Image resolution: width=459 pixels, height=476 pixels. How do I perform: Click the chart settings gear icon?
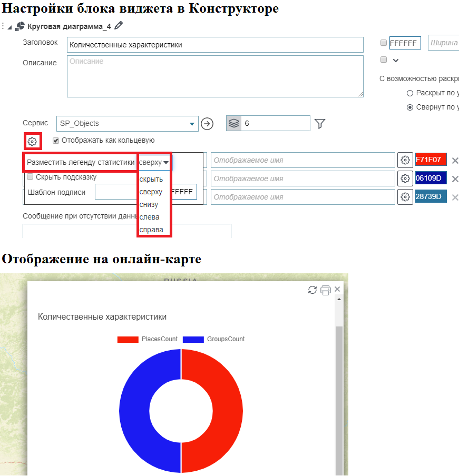pos(32,141)
